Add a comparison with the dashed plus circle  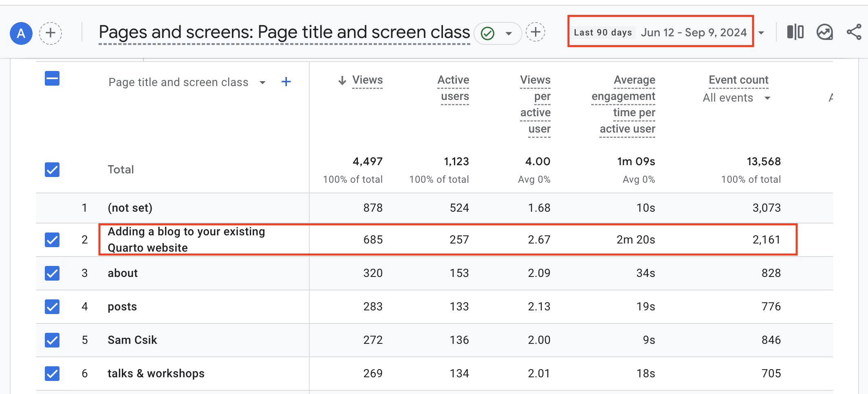[x=51, y=33]
